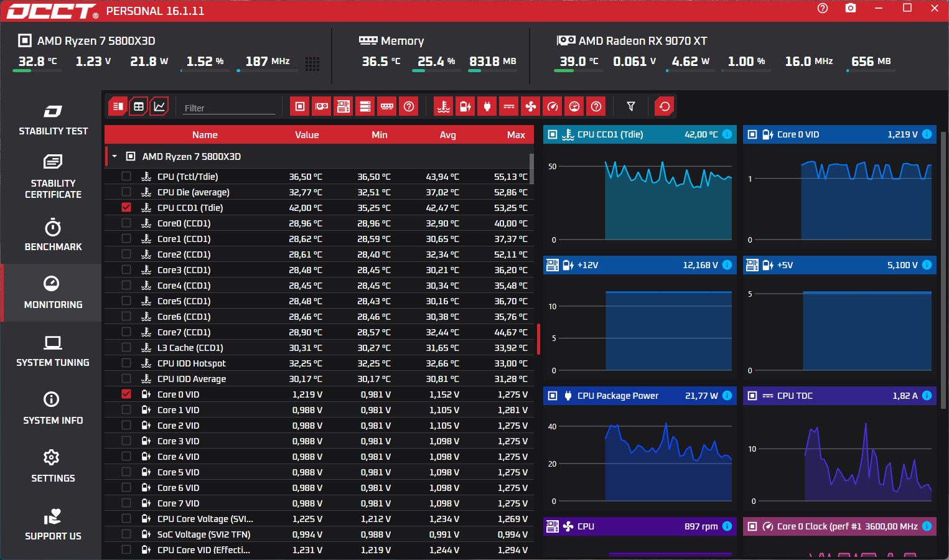Viewport: 949px width, 560px height.
Task: Open the System Tuning section
Action: pos(53,350)
